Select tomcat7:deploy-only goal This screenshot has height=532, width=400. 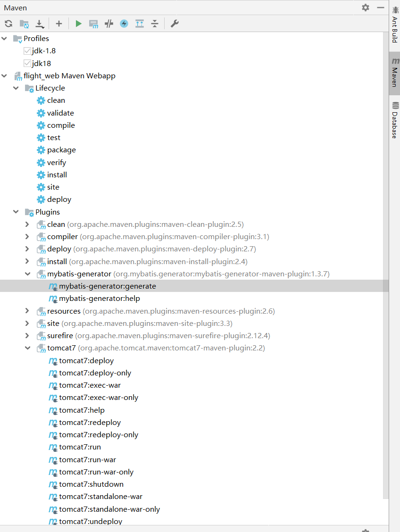95,373
